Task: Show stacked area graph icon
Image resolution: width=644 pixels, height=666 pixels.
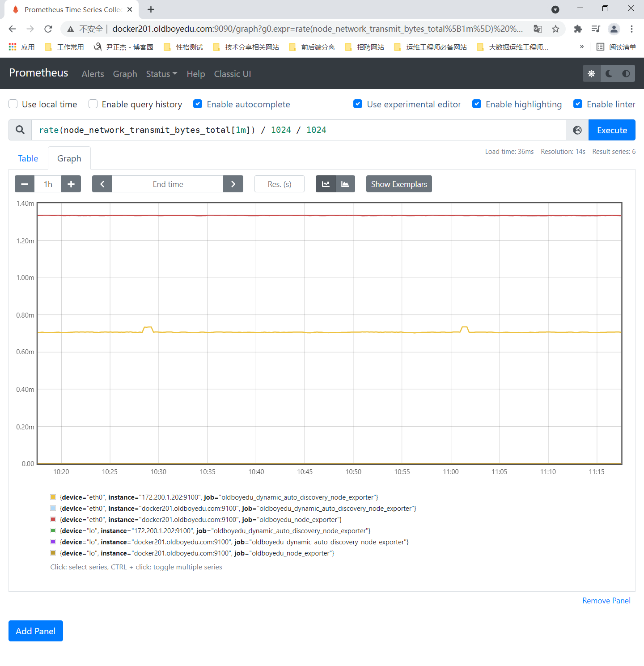Action: [x=345, y=184]
